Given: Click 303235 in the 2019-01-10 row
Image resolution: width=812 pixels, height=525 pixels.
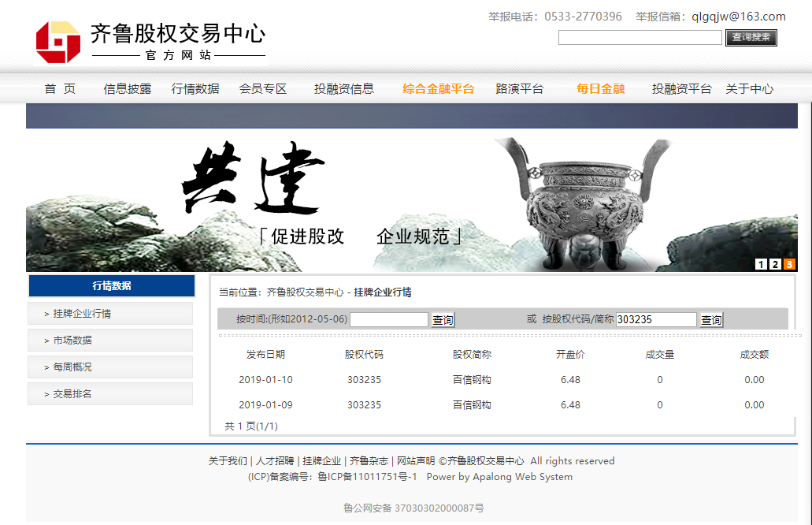Looking at the screenshot, I should (364, 380).
